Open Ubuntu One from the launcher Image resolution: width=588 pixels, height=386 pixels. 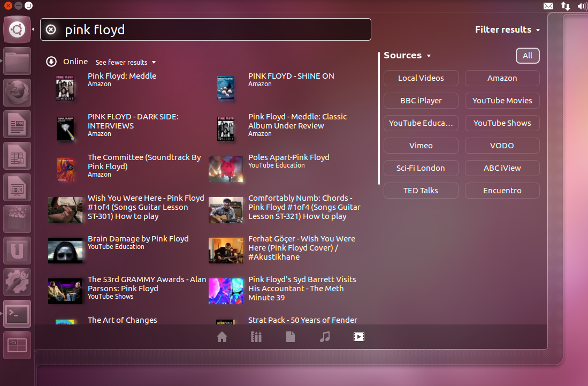[x=17, y=250]
